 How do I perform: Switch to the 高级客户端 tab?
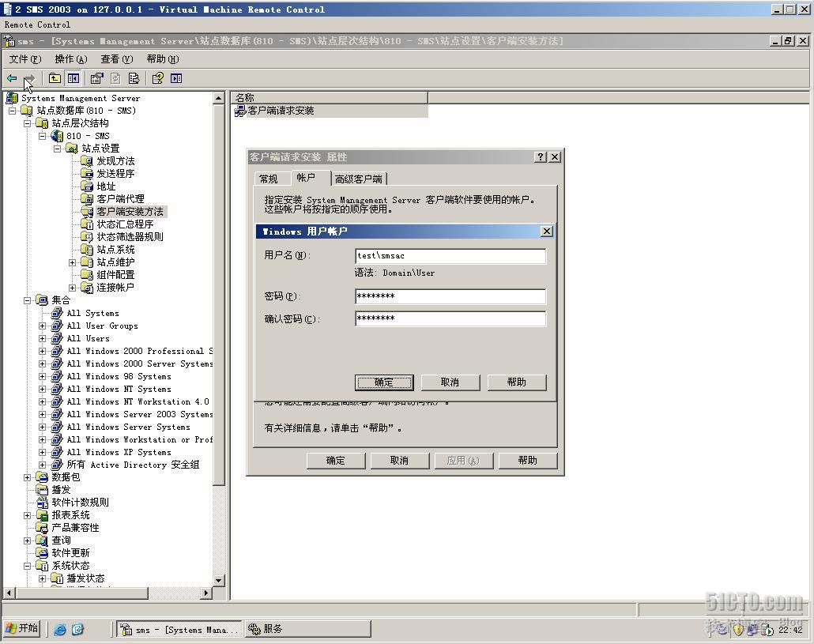coord(359,179)
